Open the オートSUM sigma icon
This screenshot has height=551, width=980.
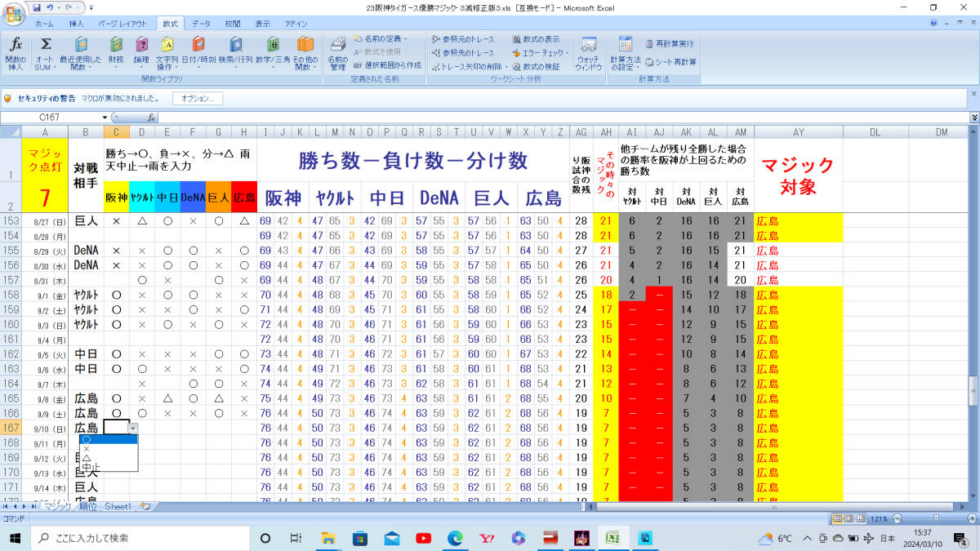46,54
